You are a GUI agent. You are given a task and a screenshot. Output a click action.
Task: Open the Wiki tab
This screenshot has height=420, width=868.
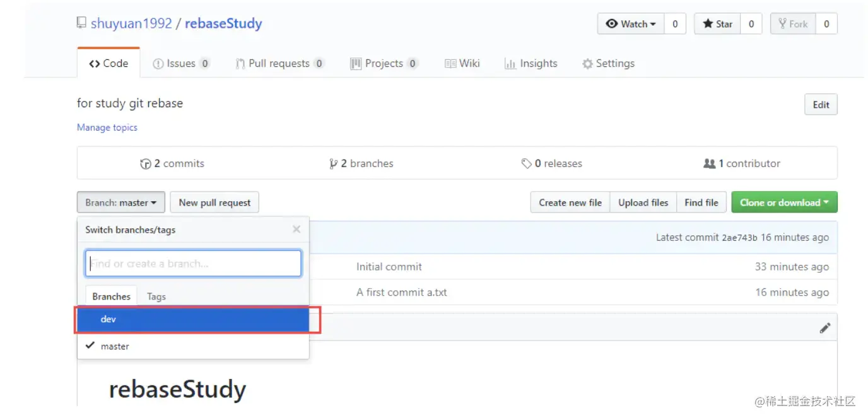click(x=462, y=63)
